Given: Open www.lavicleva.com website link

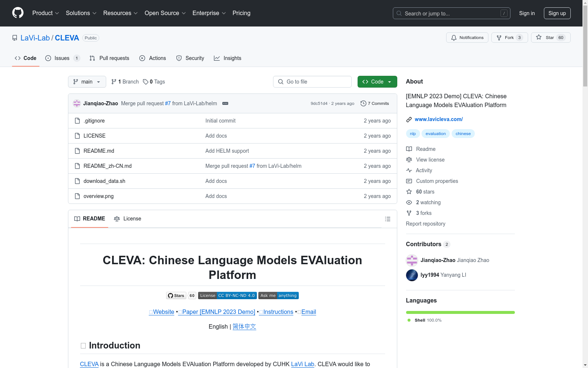Looking at the screenshot, I should 439,119.
